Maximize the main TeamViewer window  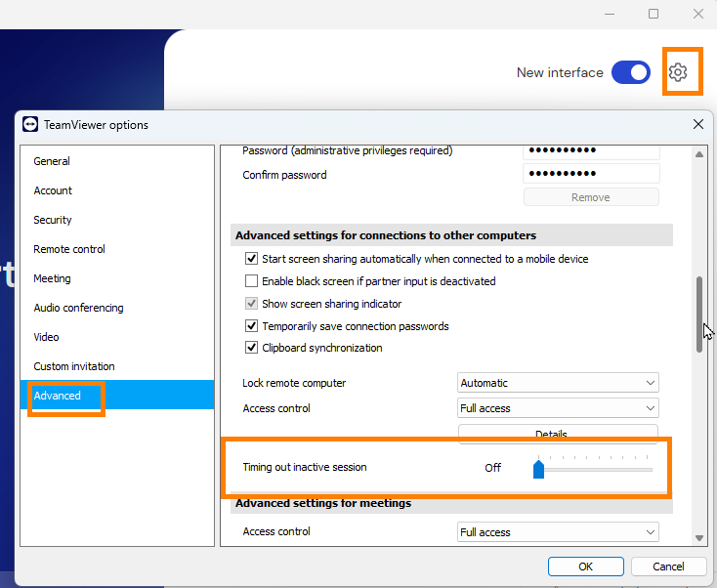click(654, 14)
